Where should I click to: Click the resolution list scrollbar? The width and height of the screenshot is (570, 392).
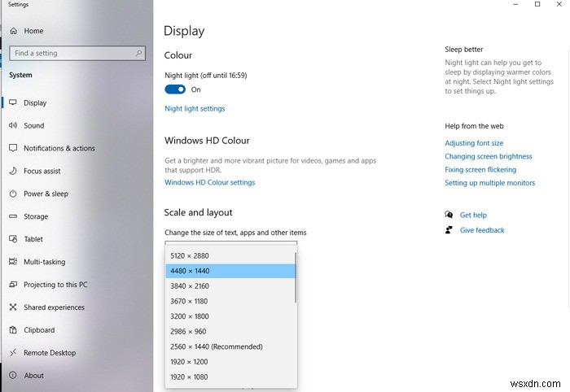[296, 278]
